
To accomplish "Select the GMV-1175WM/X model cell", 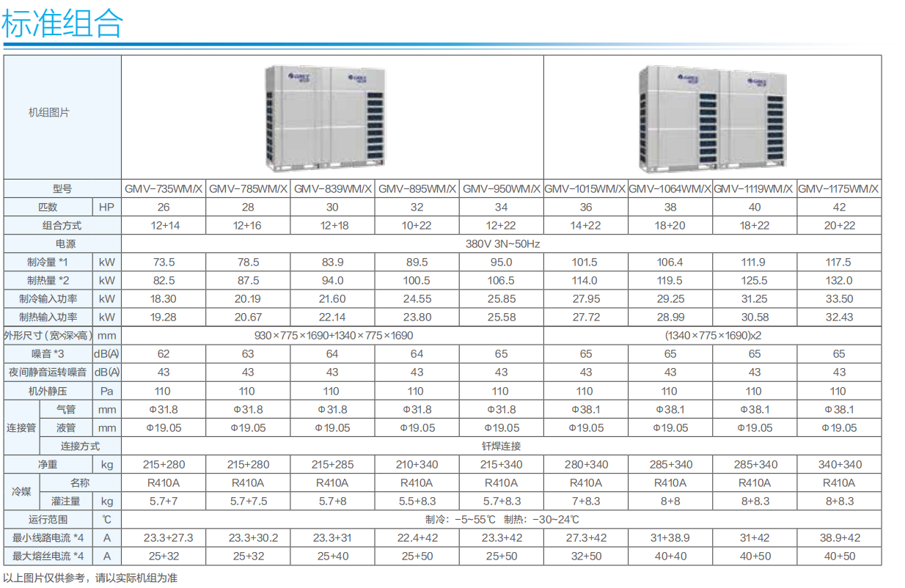I will tap(839, 188).
